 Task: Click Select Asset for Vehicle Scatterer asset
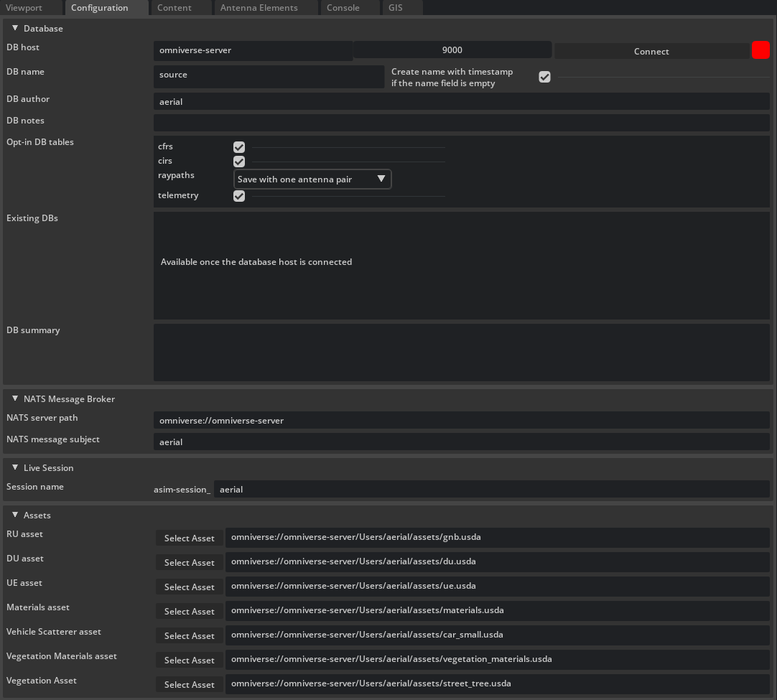tap(190, 635)
